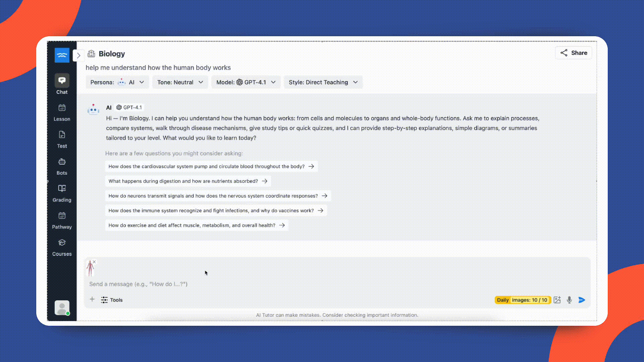Click the AI Tutor mistakes disclaimer text
Image resolution: width=644 pixels, height=362 pixels.
[337, 315]
